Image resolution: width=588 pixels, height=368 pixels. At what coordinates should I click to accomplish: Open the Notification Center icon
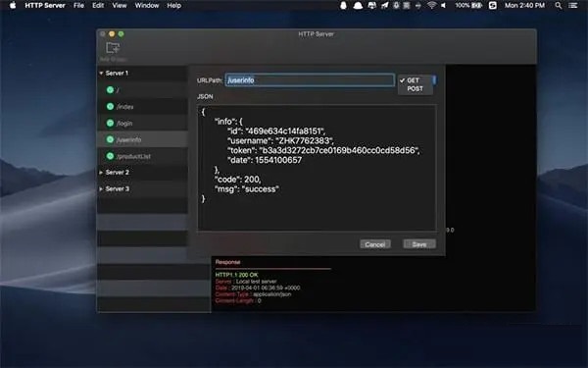tap(572, 6)
